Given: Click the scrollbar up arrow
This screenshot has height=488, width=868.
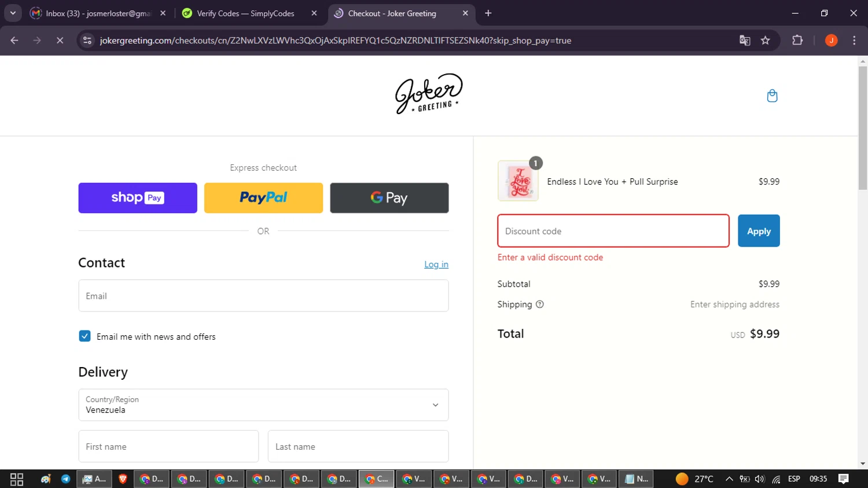Looking at the screenshot, I should point(863,61).
